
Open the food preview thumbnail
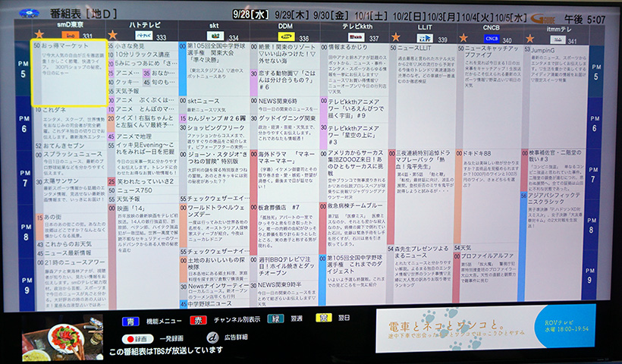(62, 337)
